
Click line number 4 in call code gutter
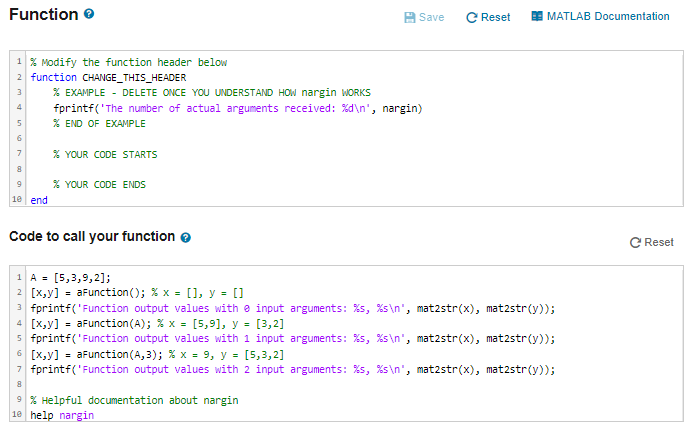(x=19, y=323)
